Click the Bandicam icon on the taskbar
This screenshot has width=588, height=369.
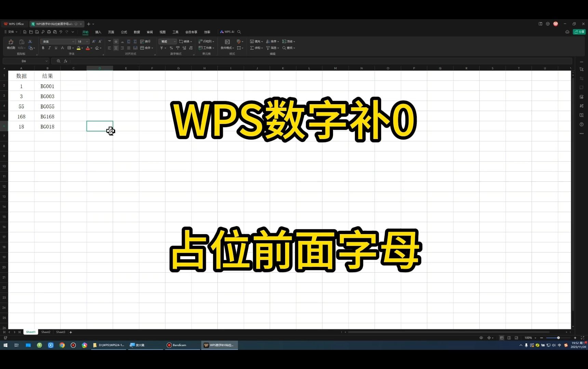pos(169,345)
